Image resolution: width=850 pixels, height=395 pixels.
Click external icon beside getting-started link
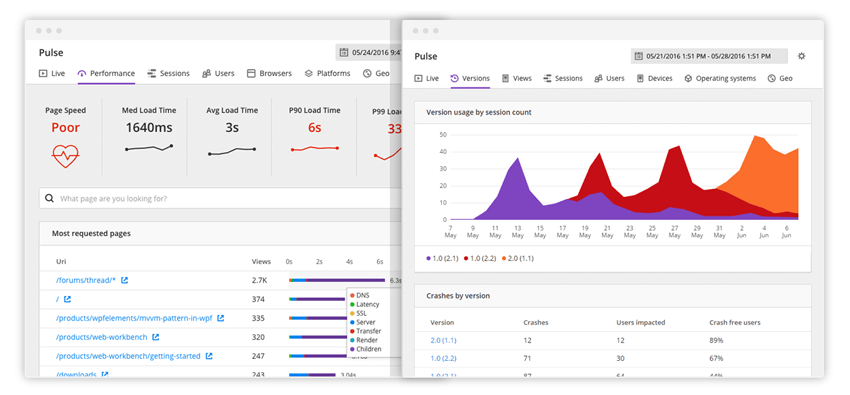tap(209, 356)
